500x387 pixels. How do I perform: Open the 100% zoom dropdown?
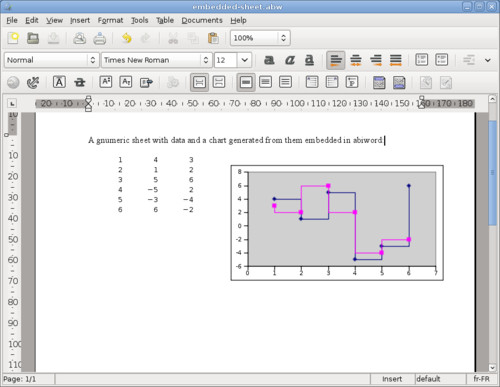(260, 38)
